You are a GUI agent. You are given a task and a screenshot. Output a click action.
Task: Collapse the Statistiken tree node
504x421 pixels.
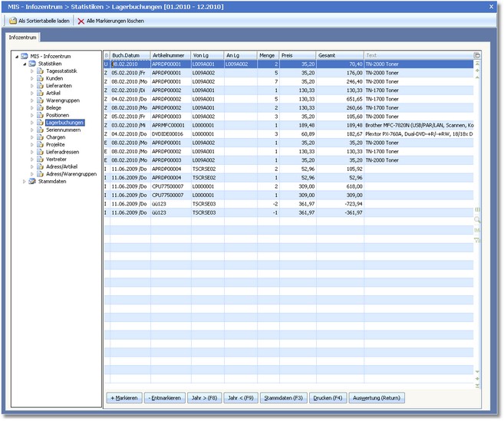click(x=24, y=63)
